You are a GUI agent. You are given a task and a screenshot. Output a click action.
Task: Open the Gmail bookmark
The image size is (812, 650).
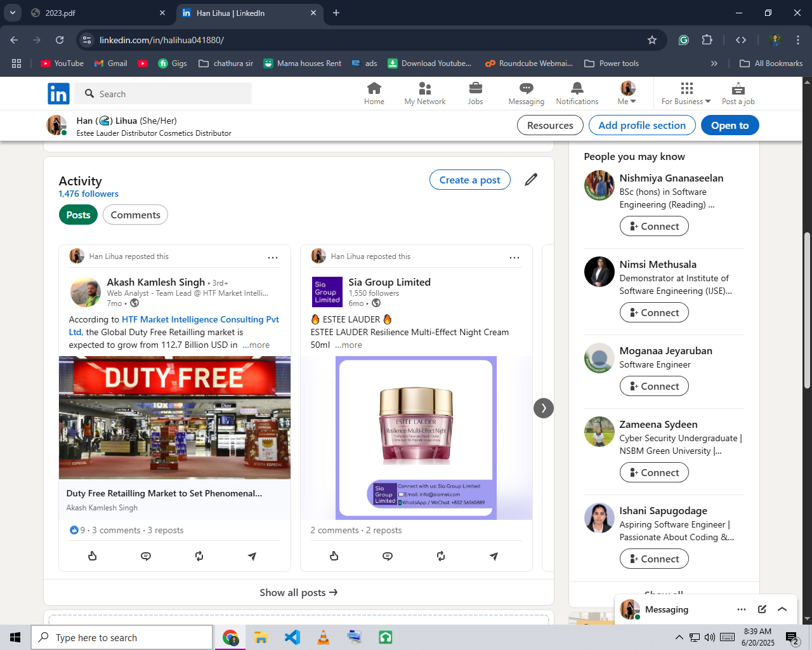point(111,63)
